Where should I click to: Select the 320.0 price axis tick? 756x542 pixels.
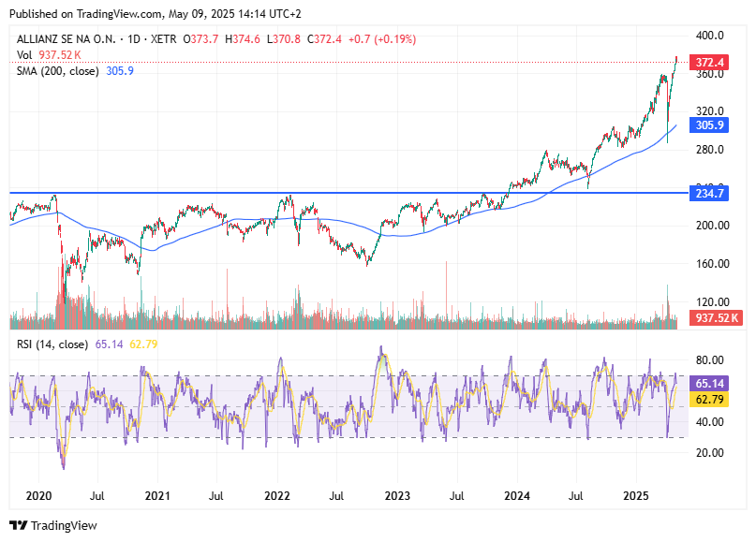pyautogui.click(x=710, y=110)
